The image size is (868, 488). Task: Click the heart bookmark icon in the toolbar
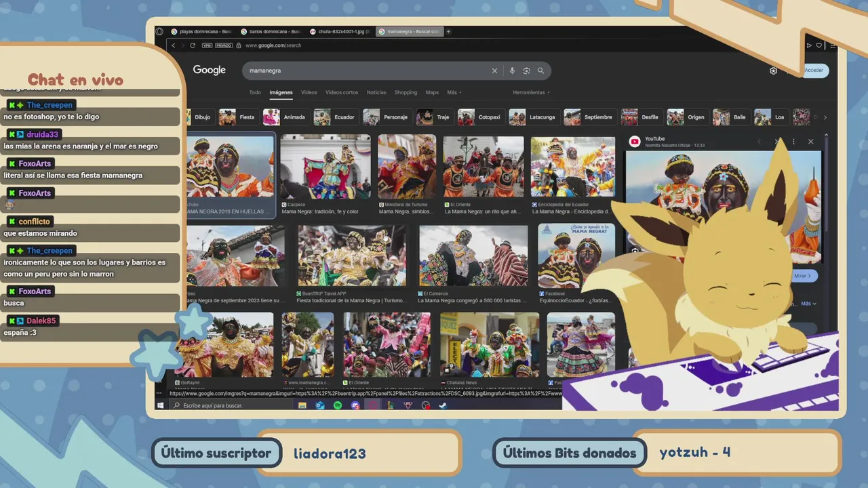pos(819,45)
